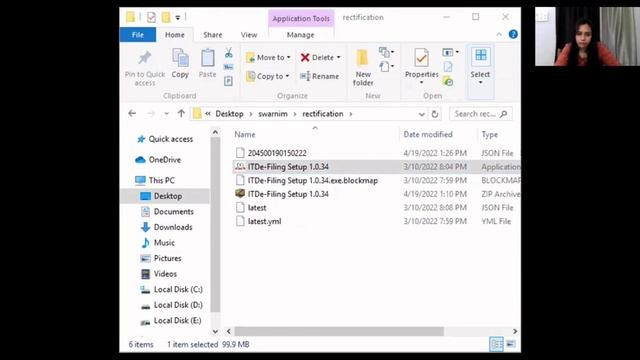Screen dimensions: 640x360
Task: Collapse the ribbon with the chevron
Action: 499,35
